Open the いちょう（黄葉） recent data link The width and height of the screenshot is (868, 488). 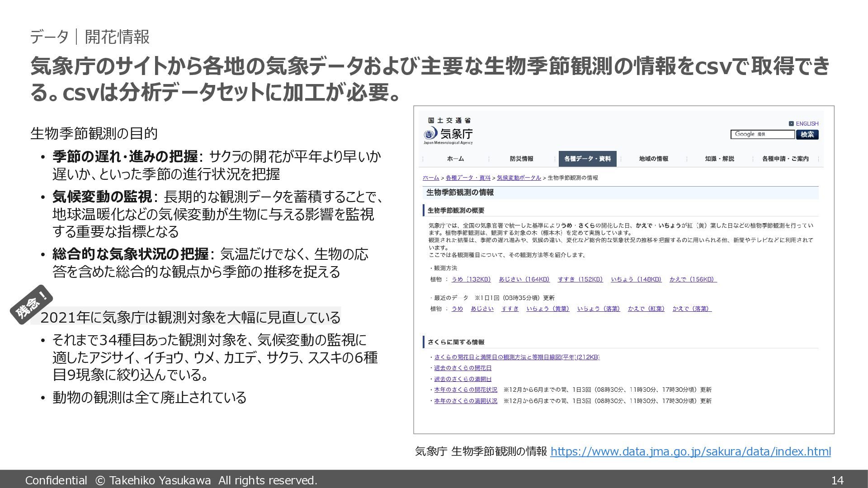tap(547, 309)
